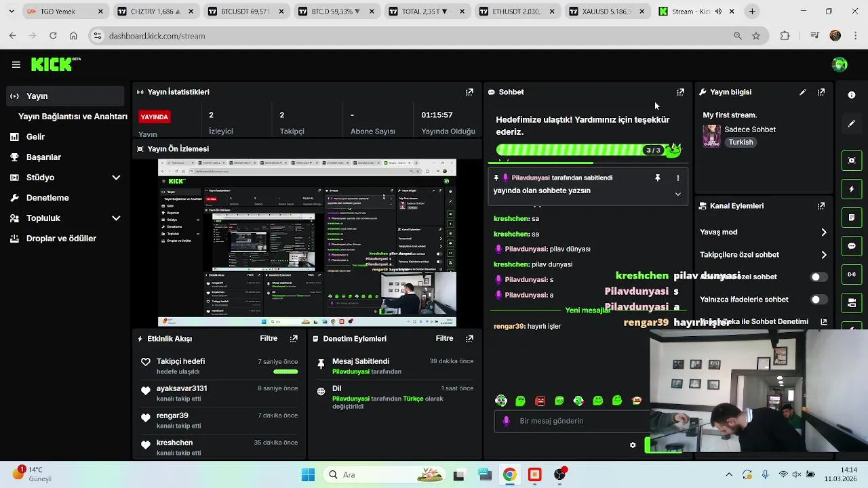The image size is (868, 488).
Task: Open the user avatar menu in the Kick header
Action: [840, 64]
